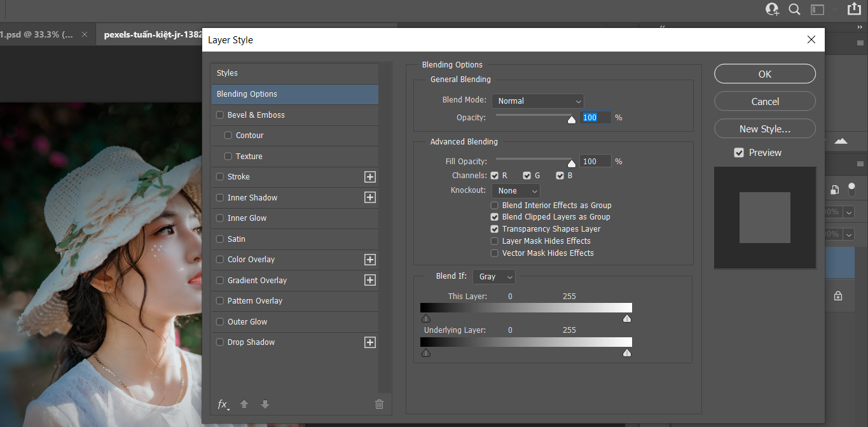Image resolution: width=868 pixels, height=427 pixels.
Task: Open the Blend Mode dropdown
Action: (x=537, y=101)
